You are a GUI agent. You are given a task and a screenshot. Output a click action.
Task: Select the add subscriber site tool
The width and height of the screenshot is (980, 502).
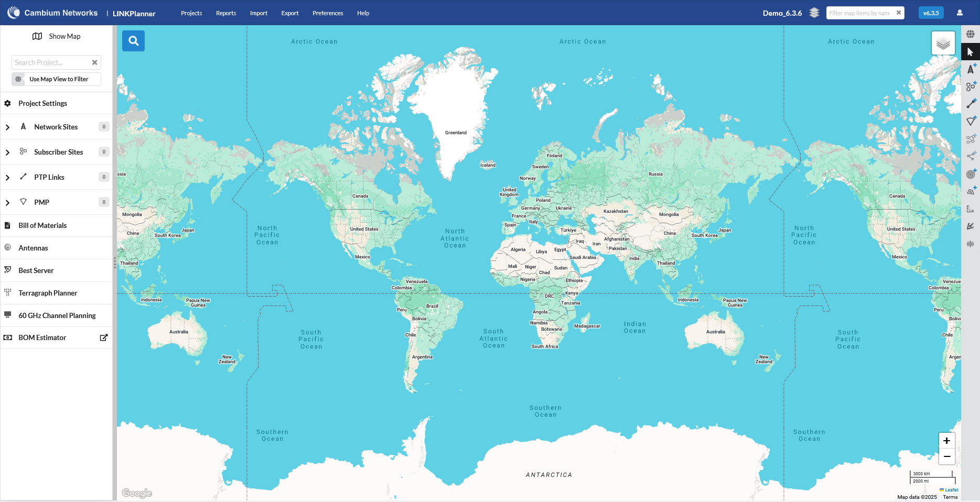[971, 86]
